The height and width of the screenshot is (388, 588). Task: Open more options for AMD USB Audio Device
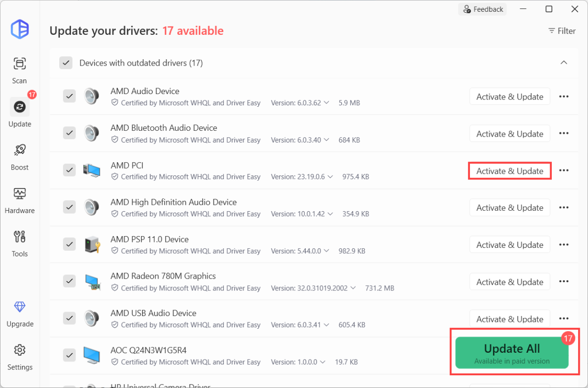[564, 318]
